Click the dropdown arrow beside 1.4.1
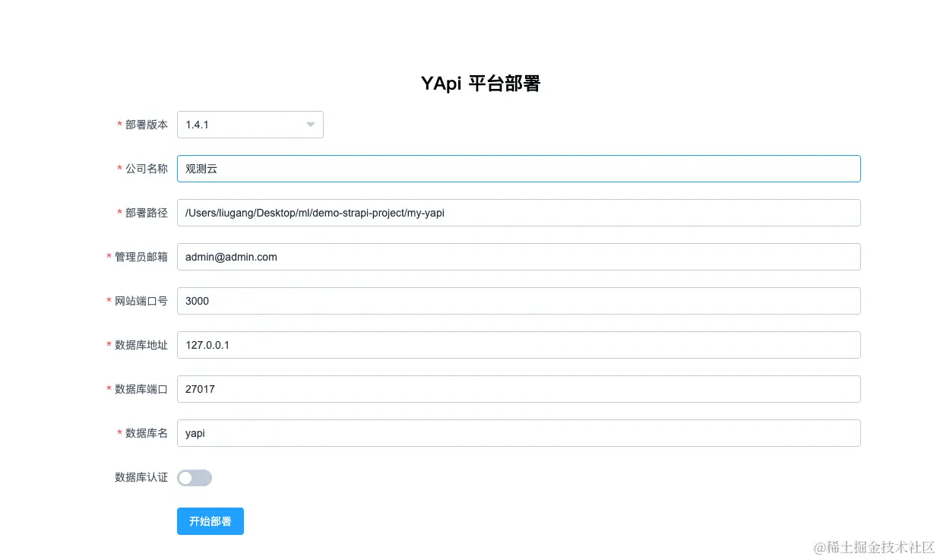This screenshot has height=560, width=940. (x=311, y=125)
